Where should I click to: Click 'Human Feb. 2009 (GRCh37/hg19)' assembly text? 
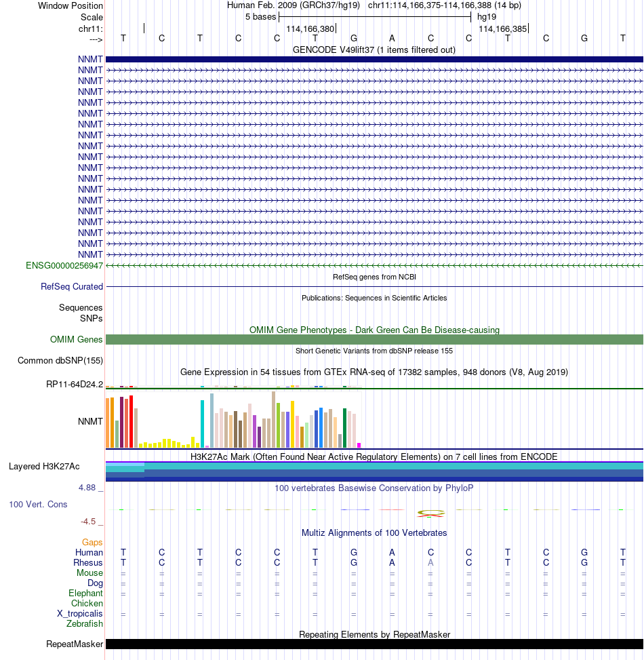pos(293,5)
